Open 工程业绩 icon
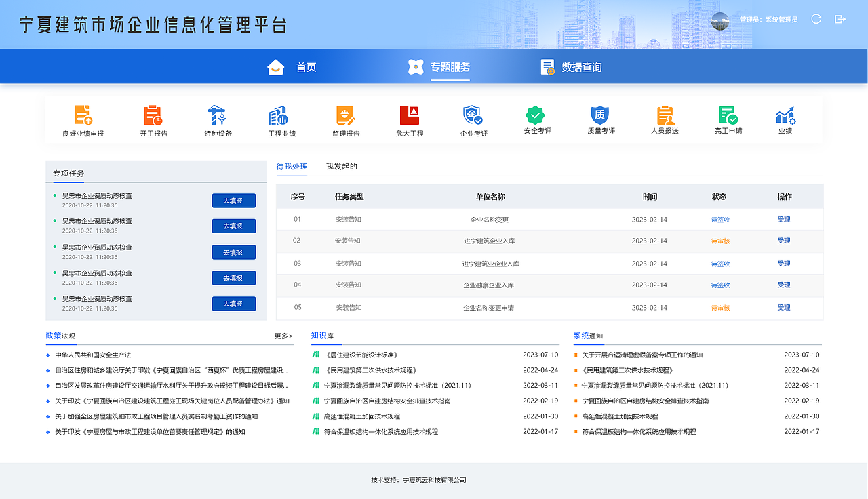 [279, 115]
